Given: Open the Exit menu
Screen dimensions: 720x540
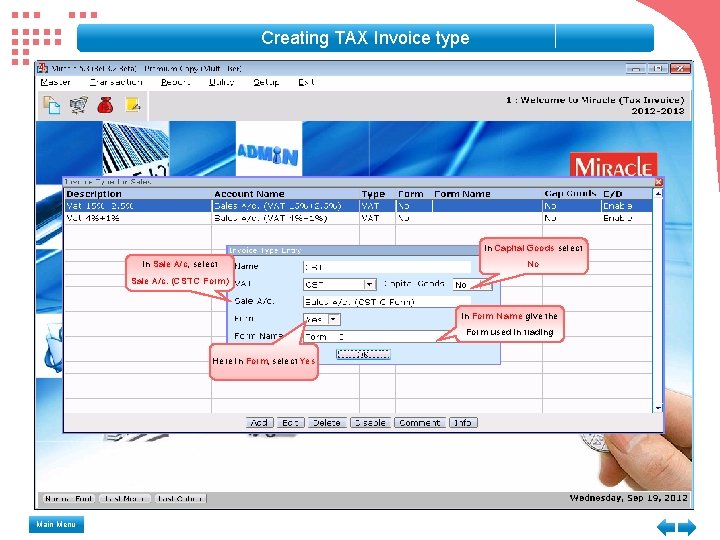Looking at the screenshot, I should (306, 82).
